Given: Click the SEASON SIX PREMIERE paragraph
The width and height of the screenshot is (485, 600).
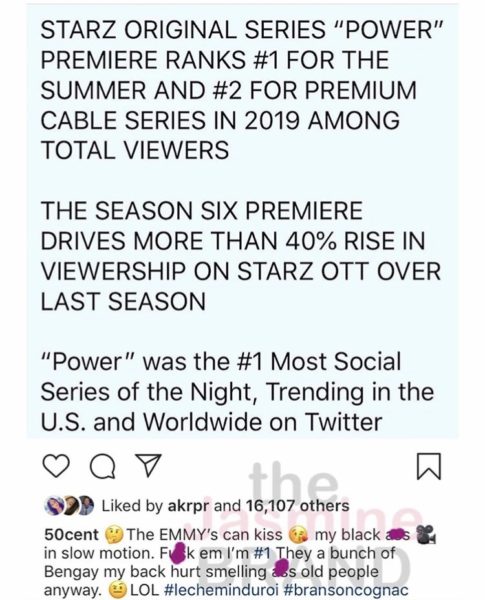Looking at the screenshot, I should [x=241, y=256].
